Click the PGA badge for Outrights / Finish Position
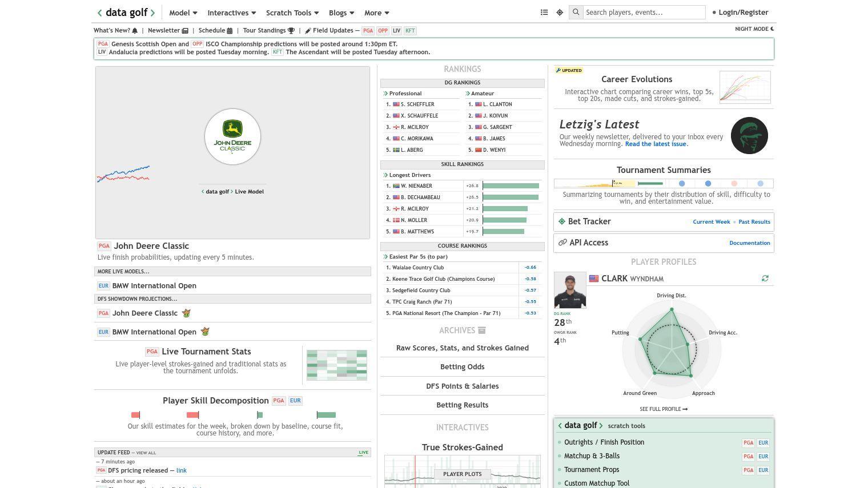The width and height of the screenshot is (868, 488). pos(748,443)
